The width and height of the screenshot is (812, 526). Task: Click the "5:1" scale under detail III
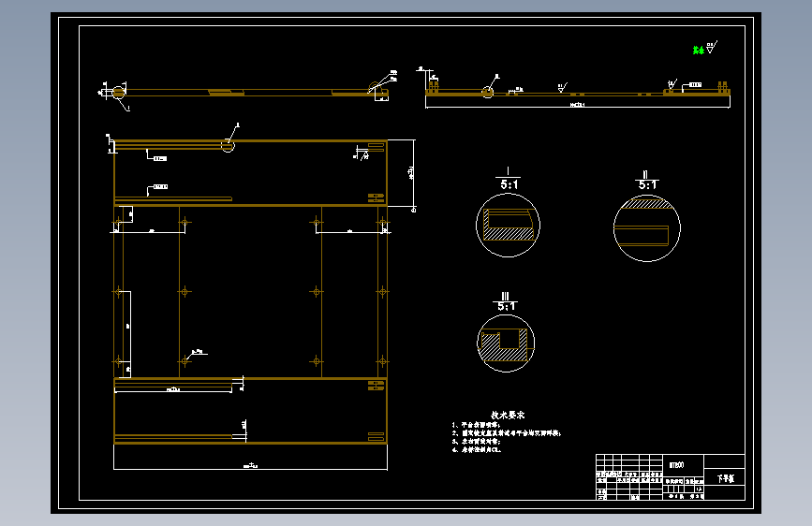pyautogui.click(x=507, y=306)
